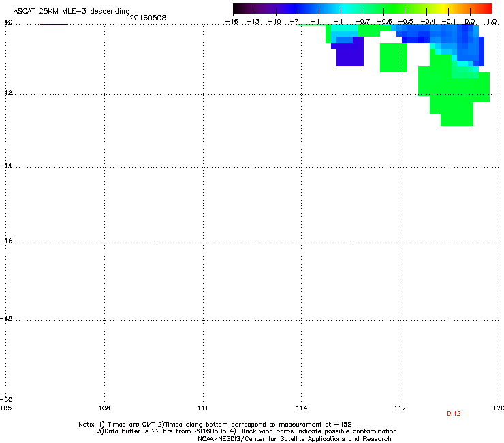Click the note line starting 'Note: 1) Times are GMT'

click(x=215, y=425)
